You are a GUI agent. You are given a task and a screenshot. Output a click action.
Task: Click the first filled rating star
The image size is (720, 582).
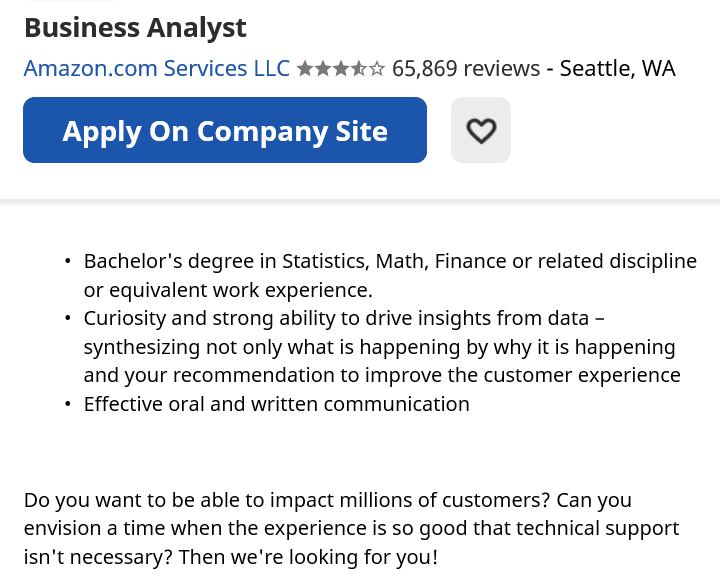[305, 69]
